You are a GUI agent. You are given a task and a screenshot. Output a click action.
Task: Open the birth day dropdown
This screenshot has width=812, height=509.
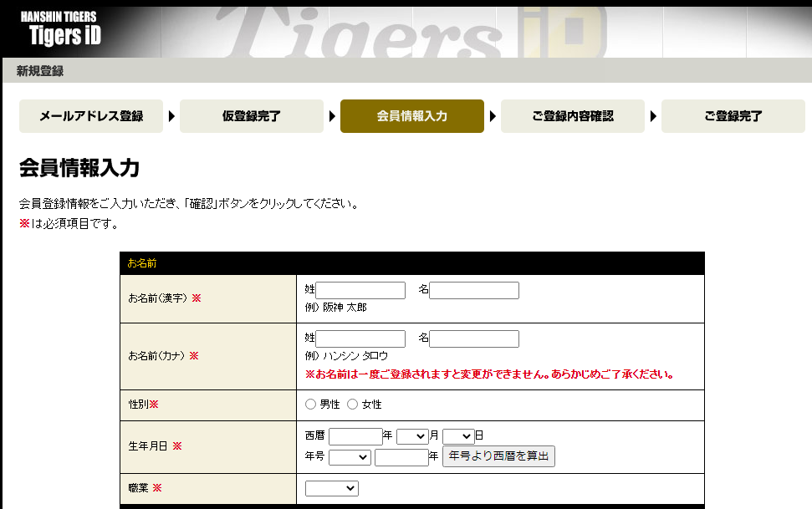point(458,436)
